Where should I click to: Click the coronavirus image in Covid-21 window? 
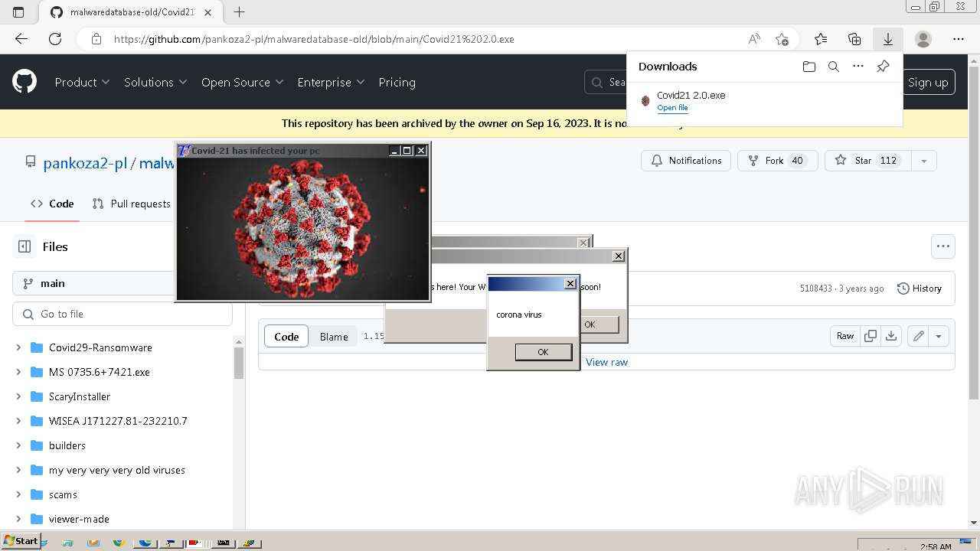303,229
